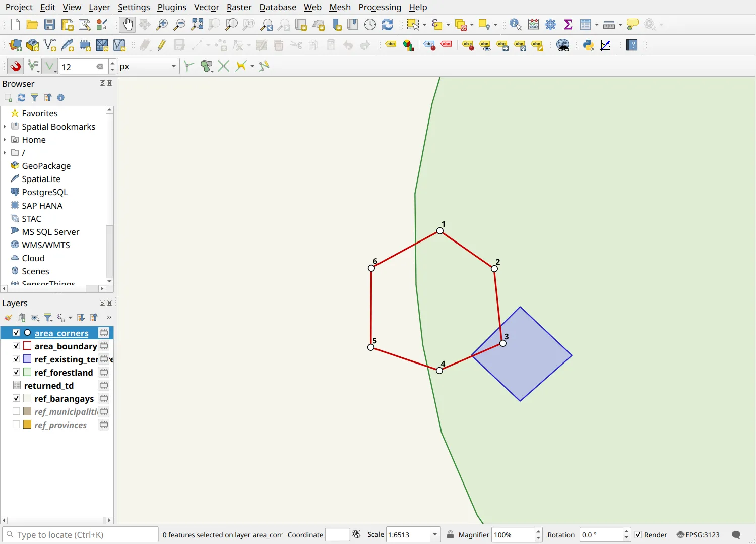Open the Vector menu
This screenshot has height=544, width=756.
click(207, 7)
